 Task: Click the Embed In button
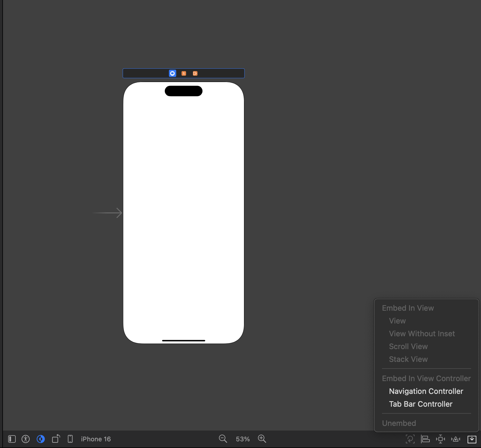click(472, 439)
